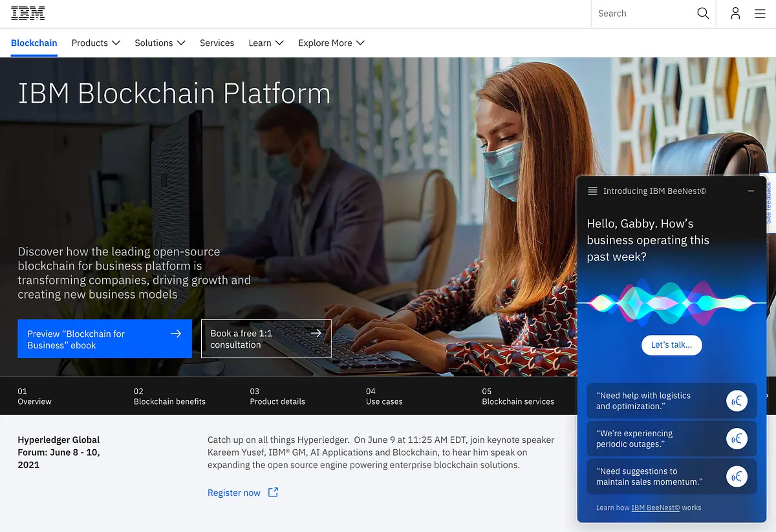Jump to 02 Blockchain benefits section
The image size is (776, 532).
[169, 396]
